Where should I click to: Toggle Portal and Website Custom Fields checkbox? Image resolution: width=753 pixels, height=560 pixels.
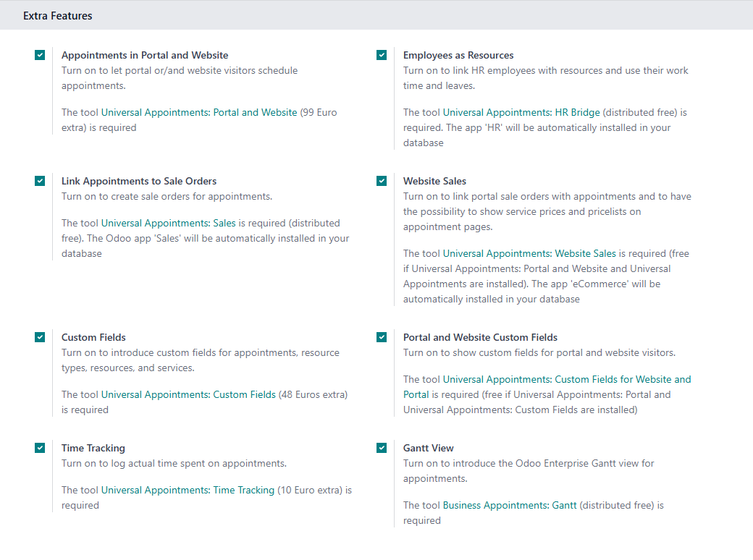coord(382,337)
